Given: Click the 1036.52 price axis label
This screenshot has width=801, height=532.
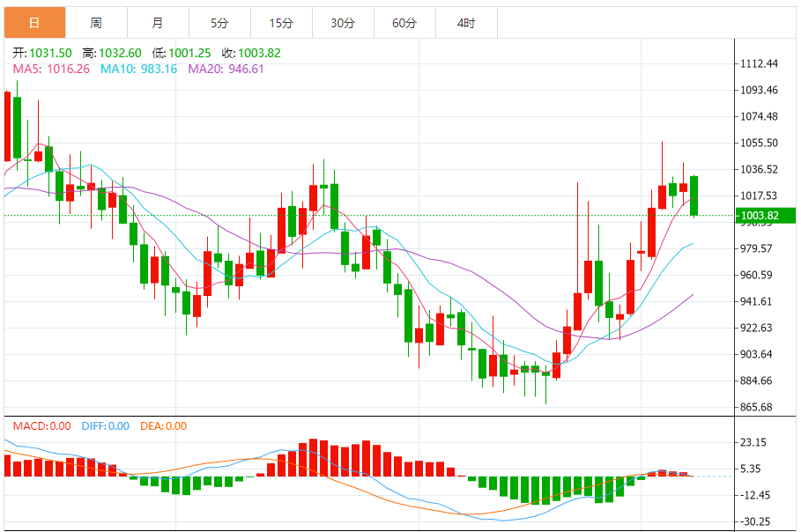Looking at the screenshot, I should [759, 169].
